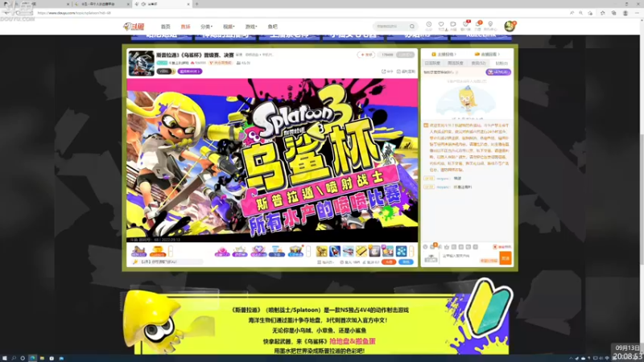This screenshot has width=644, height=362.
Task: Open the Douyu logo home link
Action: click(x=134, y=27)
